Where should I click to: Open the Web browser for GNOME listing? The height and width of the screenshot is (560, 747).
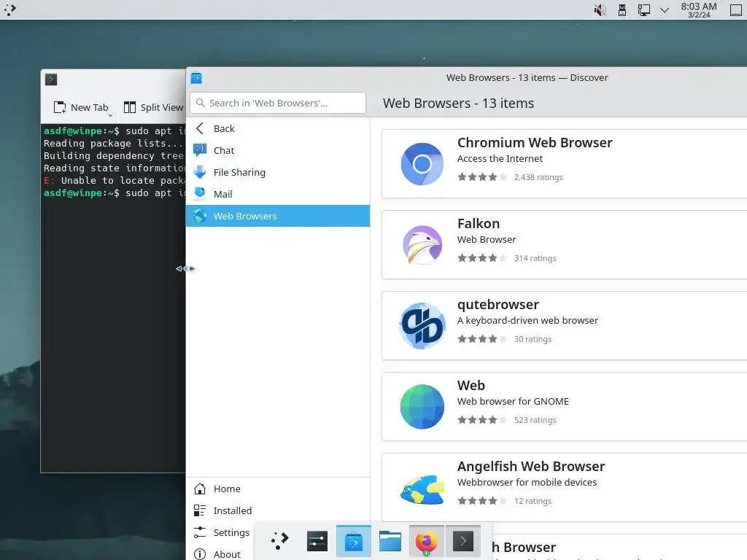(x=564, y=407)
